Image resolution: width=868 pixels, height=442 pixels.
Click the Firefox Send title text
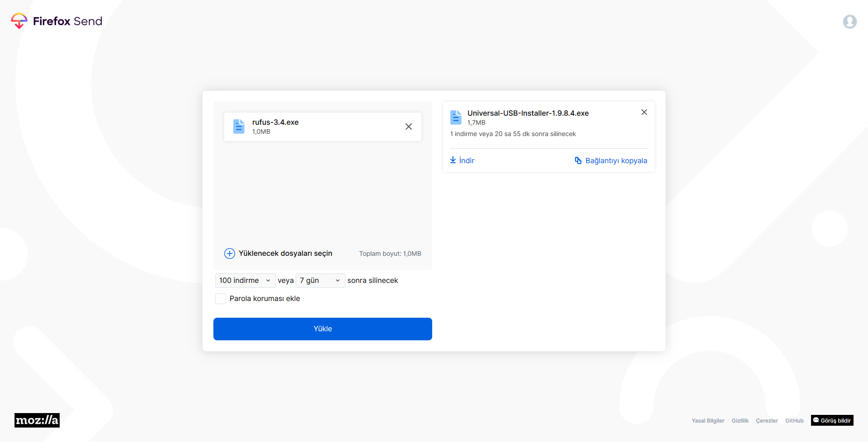pyautogui.click(x=68, y=21)
